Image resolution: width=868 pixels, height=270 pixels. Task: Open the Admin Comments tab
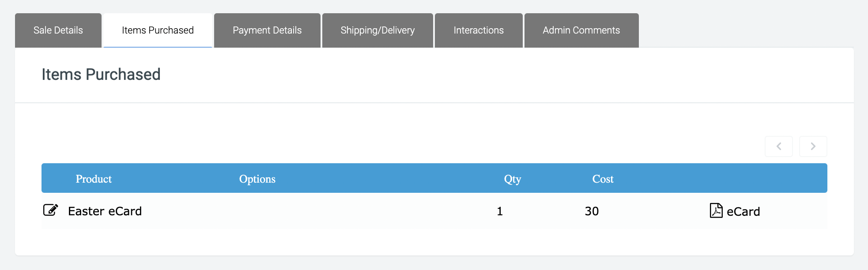click(x=581, y=30)
